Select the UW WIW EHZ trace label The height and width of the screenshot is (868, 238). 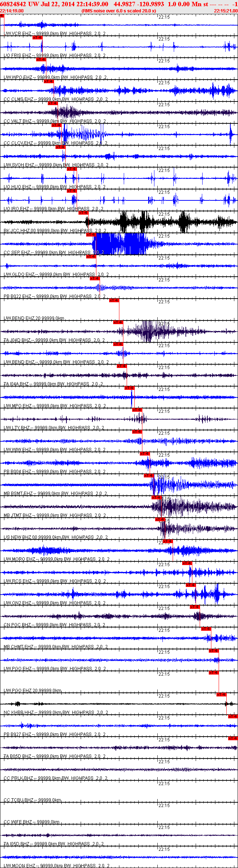(x=55, y=450)
